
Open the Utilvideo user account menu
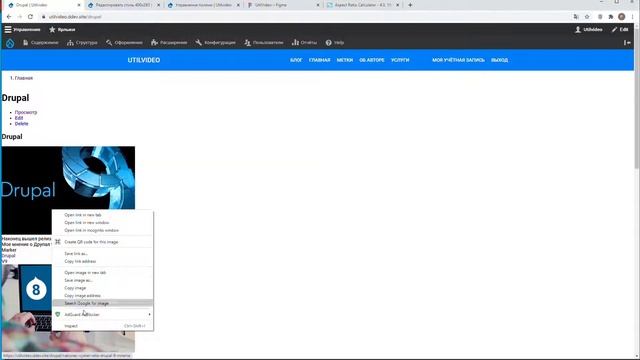589,29
